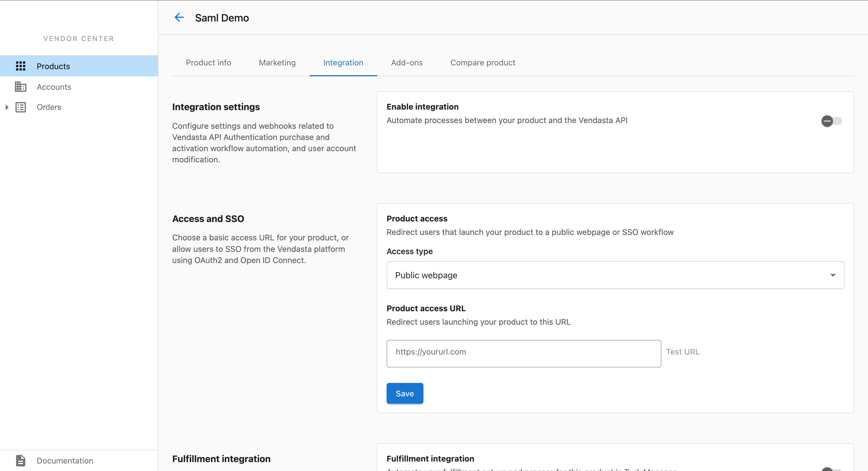
Task: Click the left Fulfillment integration section heading
Action: [x=221, y=459]
